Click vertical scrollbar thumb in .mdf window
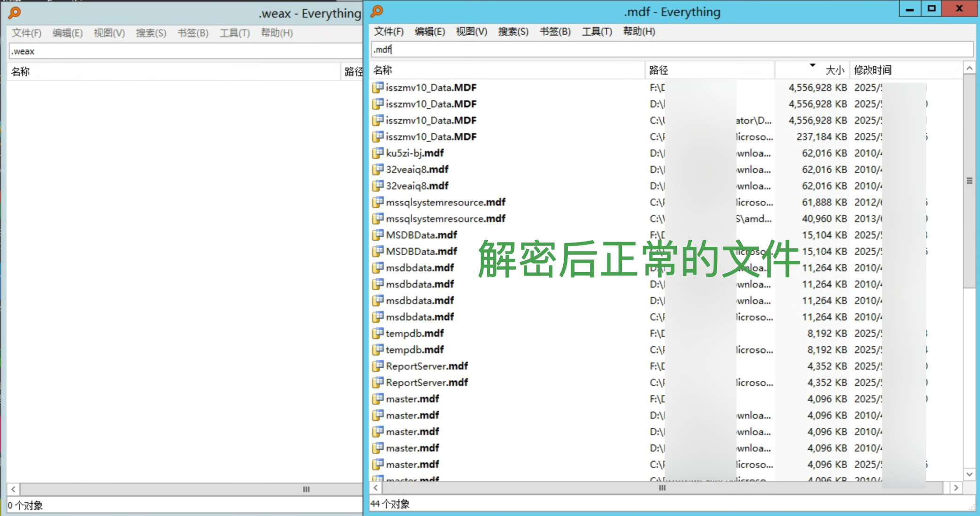The height and width of the screenshot is (516, 980). click(969, 181)
